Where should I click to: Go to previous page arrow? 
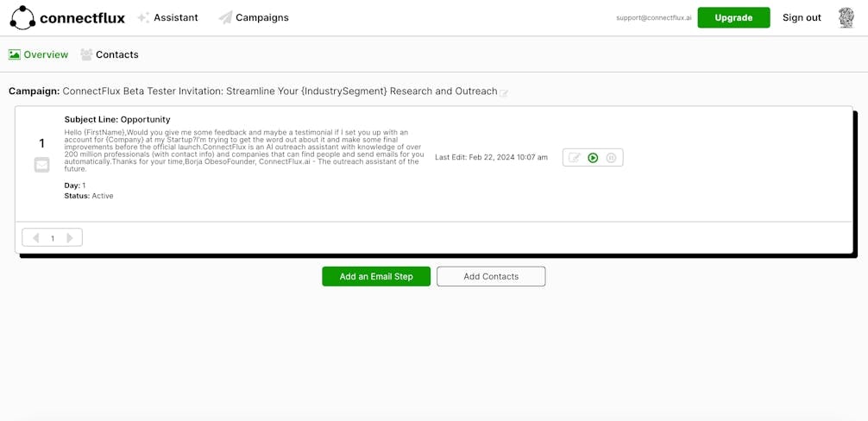click(x=36, y=238)
